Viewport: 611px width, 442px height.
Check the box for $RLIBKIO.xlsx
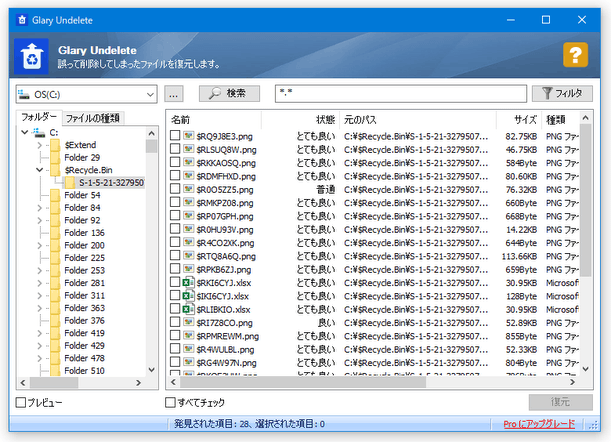pyautogui.click(x=175, y=309)
